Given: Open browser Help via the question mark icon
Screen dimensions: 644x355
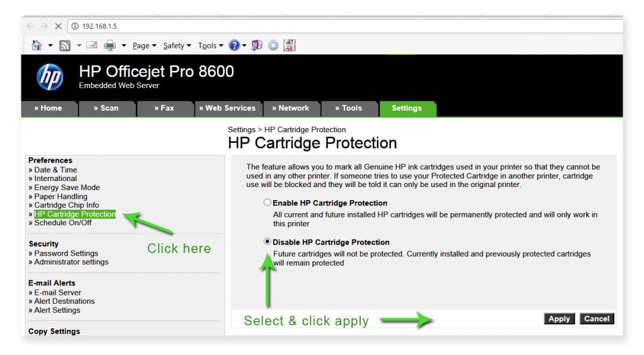Looking at the screenshot, I should click(234, 45).
